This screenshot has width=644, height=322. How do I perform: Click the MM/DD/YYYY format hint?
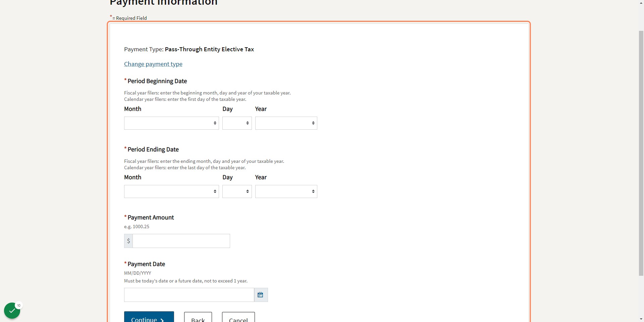[x=138, y=273]
